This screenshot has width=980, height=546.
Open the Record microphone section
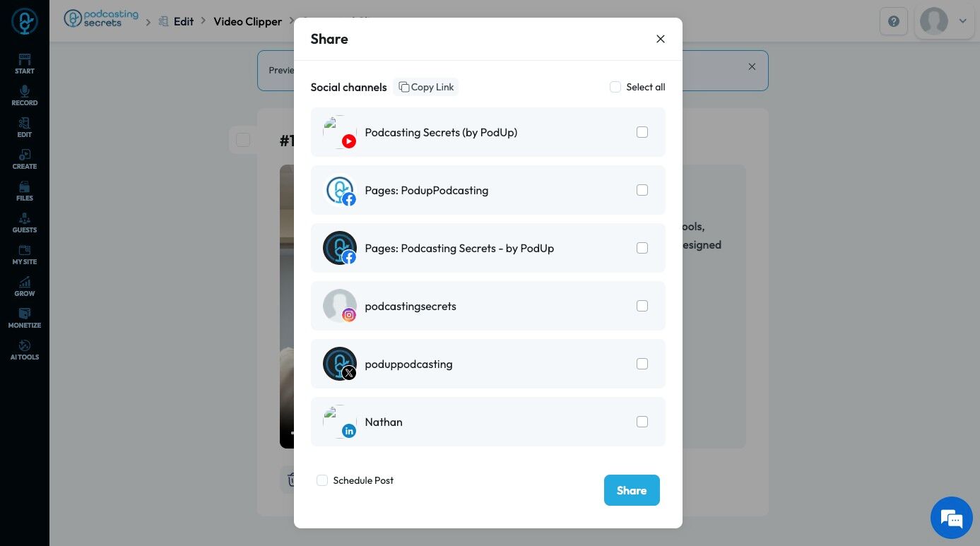tap(24, 95)
